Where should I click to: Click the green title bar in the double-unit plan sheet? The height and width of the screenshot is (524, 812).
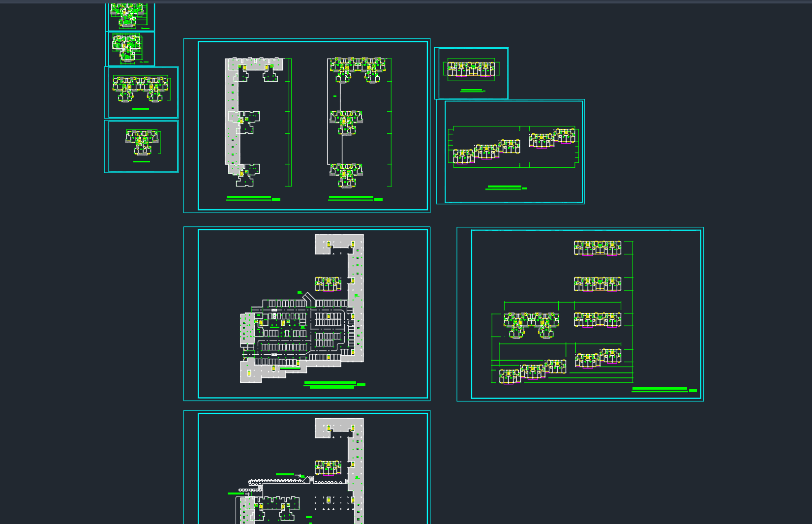tap(141, 109)
